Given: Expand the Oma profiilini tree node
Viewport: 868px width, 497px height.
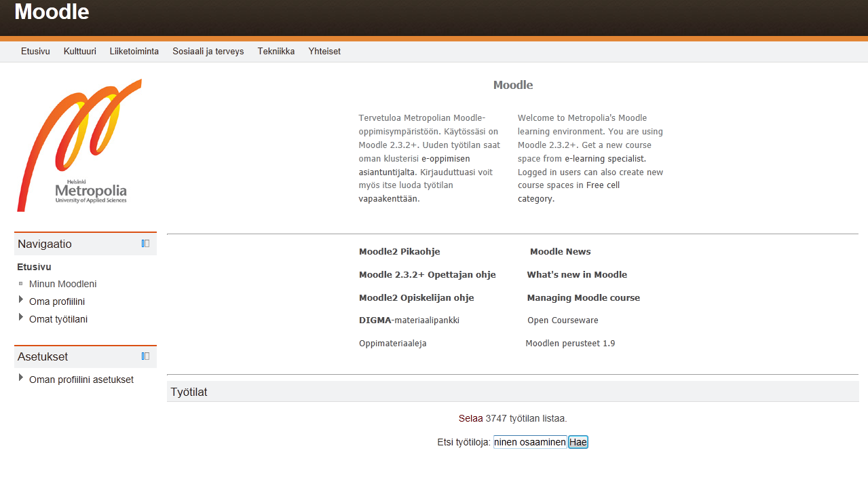Looking at the screenshot, I should [21, 300].
